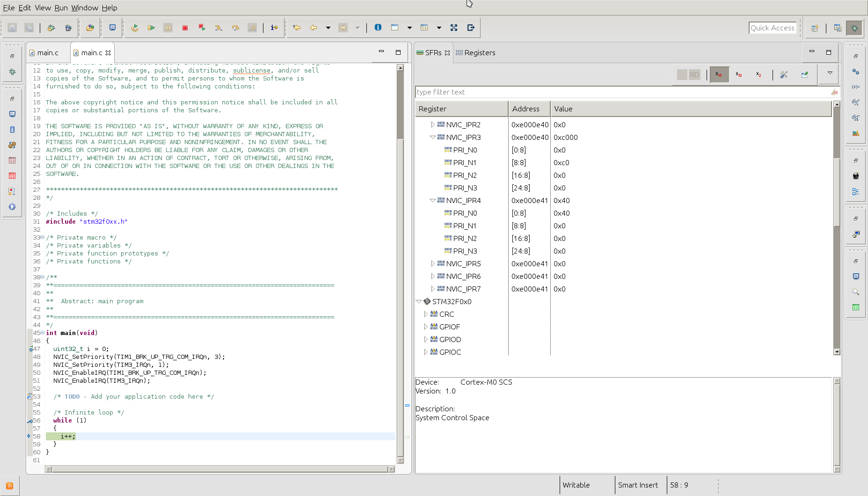Screen dimensions: 868x496
Task: Collapse the NVIC_IPR3 register node
Action: tap(432, 138)
